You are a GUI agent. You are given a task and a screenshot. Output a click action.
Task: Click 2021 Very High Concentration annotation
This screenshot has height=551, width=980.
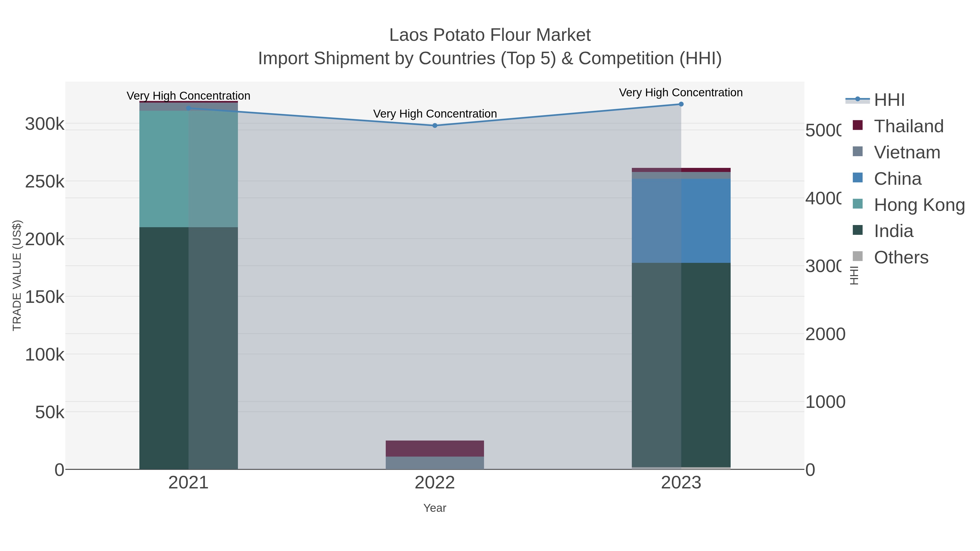(x=188, y=96)
